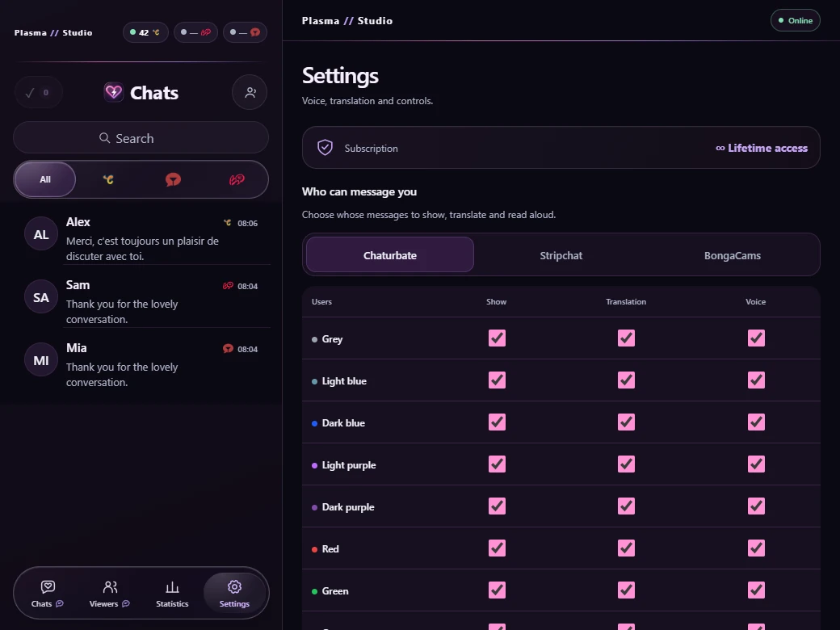Click the Dark blue color dot
840x630 pixels.
pos(314,423)
